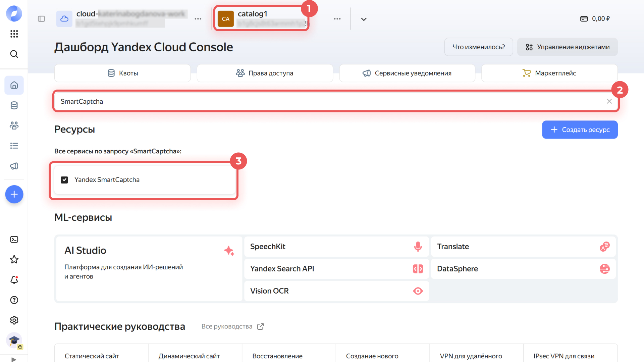Open the Квоты tab
The width and height of the screenshot is (644, 362).
click(122, 73)
